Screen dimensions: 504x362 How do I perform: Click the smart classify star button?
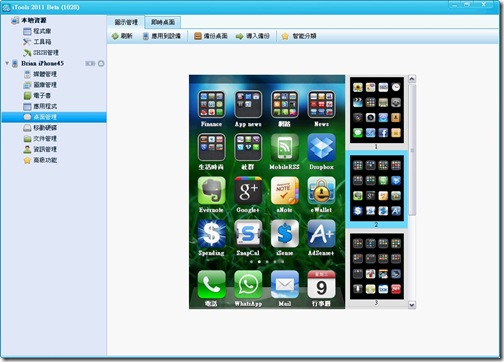tap(299, 36)
